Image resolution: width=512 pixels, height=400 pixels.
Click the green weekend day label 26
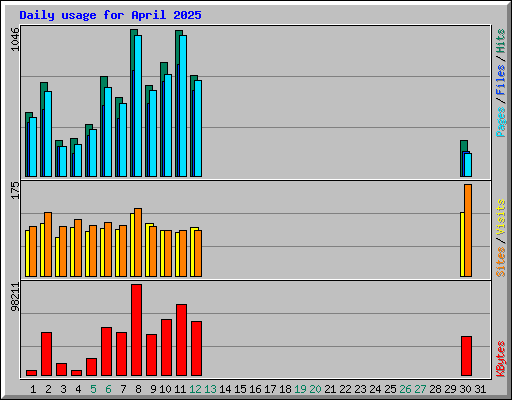coord(405,389)
